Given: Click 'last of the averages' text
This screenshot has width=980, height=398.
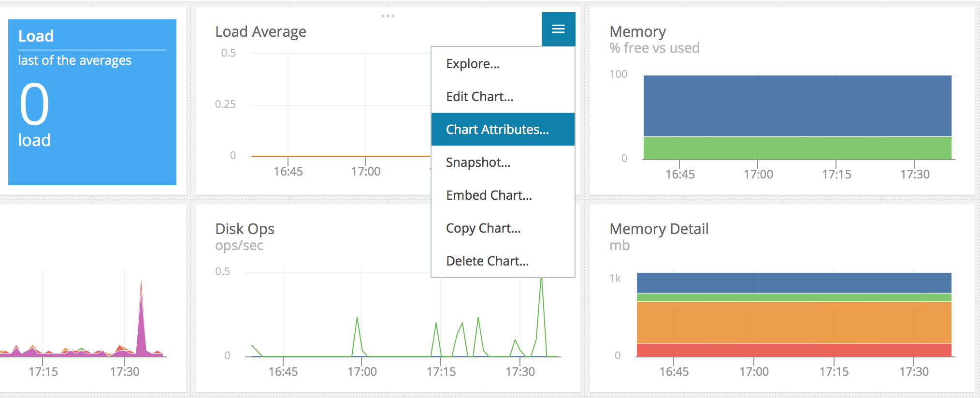Looking at the screenshot, I should pyautogui.click(x=74, y=60).
